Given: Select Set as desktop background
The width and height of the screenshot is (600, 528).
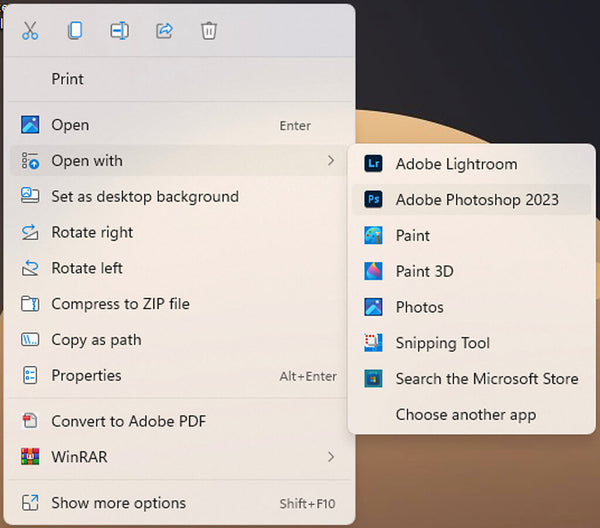Looking at the screenshot, I should (x=144, y=197).
